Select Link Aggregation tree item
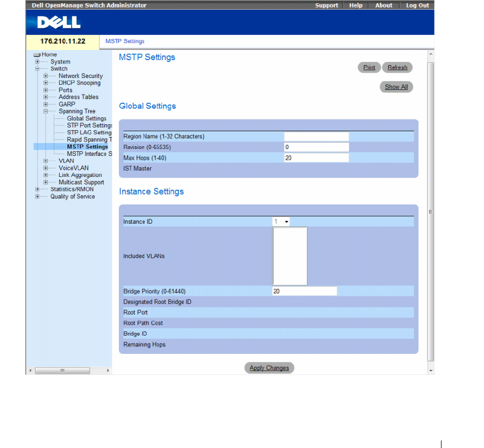The image size is (484, 448). pos(80,175)
